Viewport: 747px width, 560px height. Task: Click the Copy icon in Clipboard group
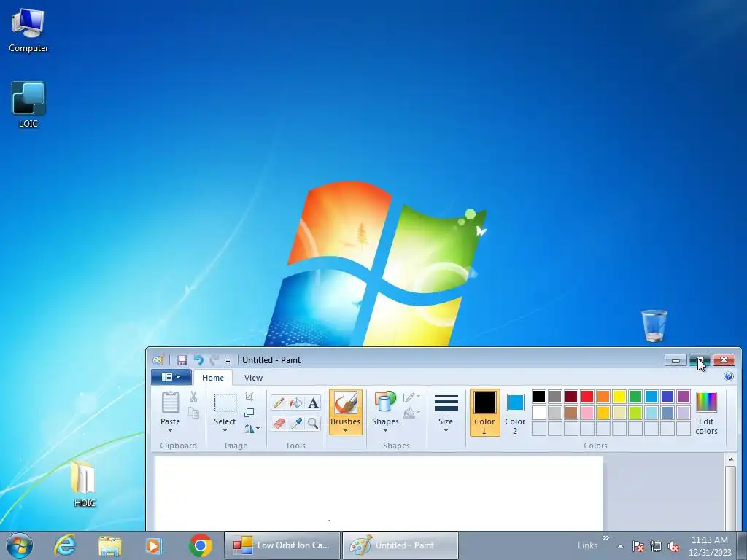pyautogui.click(x=193, y=413)
